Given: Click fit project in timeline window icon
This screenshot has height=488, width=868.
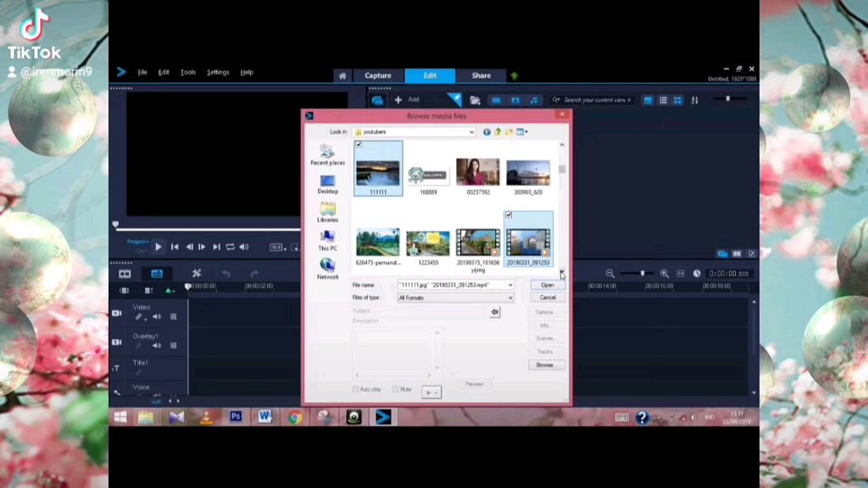Looking at the screenshot, I should [x=681, y=274].
